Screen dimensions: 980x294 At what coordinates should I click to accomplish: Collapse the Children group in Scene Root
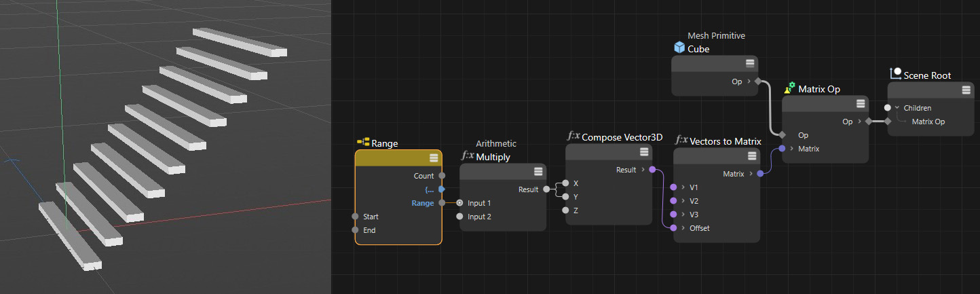pyautogui.click(x=897, y=108)
